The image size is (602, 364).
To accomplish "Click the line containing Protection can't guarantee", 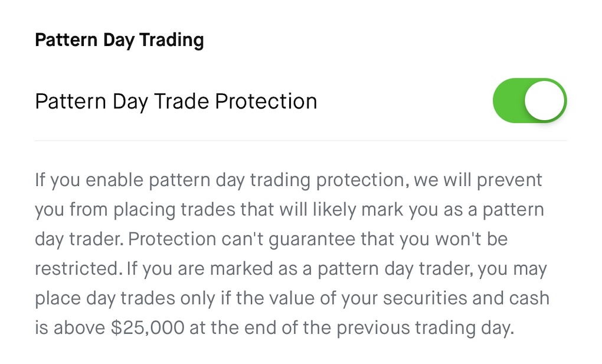I will pyautogui.click(x=271, y=239).
